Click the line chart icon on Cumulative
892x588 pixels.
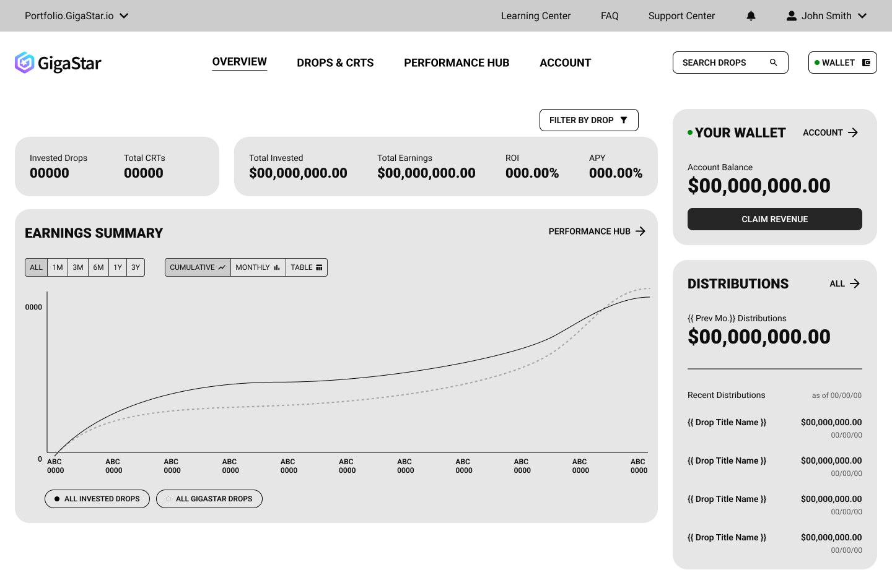tap(222, 267)
